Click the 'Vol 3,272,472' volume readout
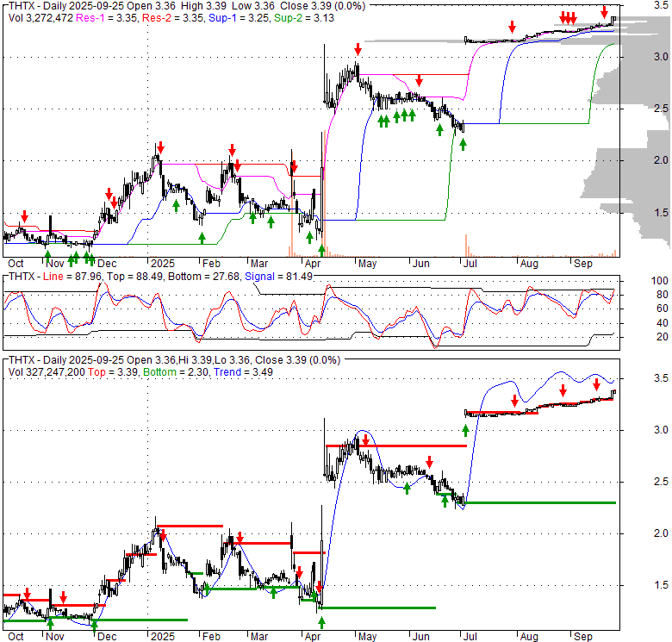The width and height of the screenshot is (672, 642). [40, 18]
